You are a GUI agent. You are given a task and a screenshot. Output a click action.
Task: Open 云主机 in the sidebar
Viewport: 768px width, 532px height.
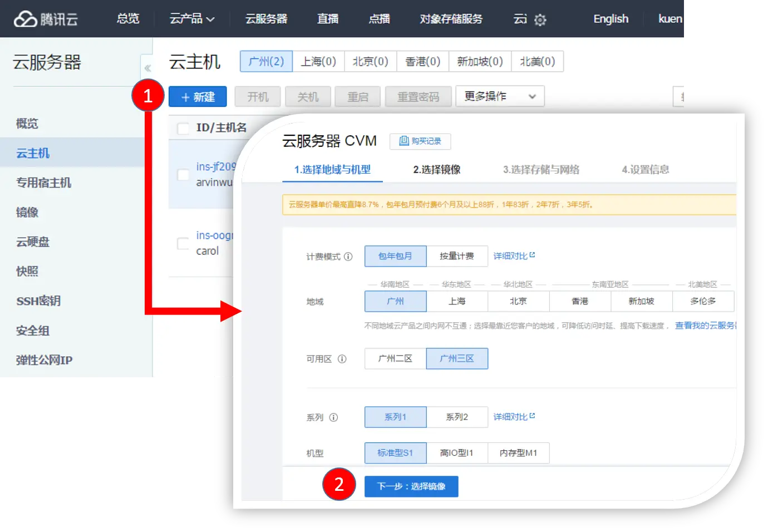point(33,153)
